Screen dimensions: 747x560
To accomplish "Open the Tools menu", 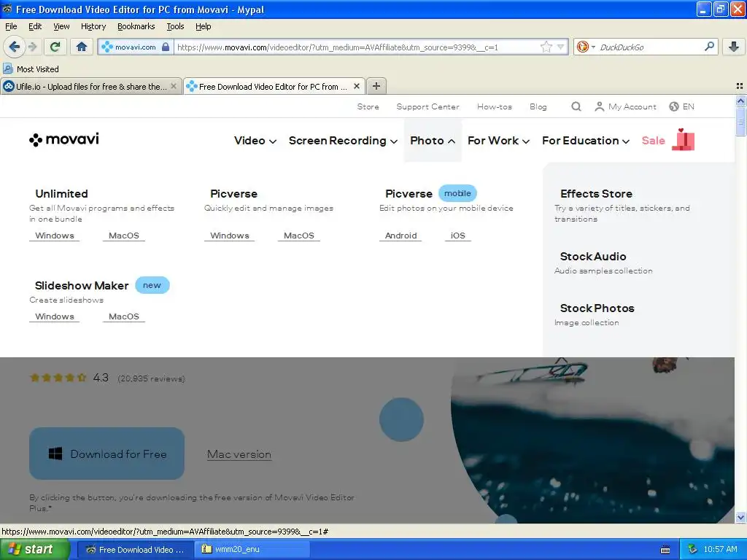I will (x=175, y=26).
